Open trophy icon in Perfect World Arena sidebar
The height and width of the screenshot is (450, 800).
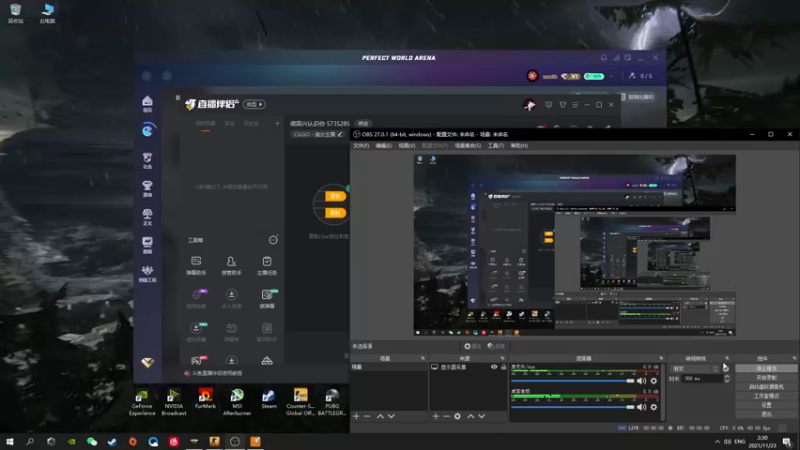click(x=147, y=188)
